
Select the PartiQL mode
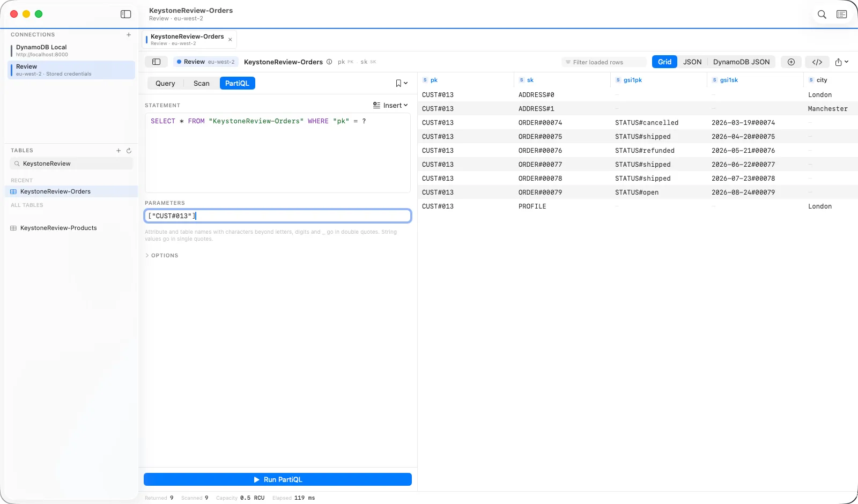pos(237,83)
